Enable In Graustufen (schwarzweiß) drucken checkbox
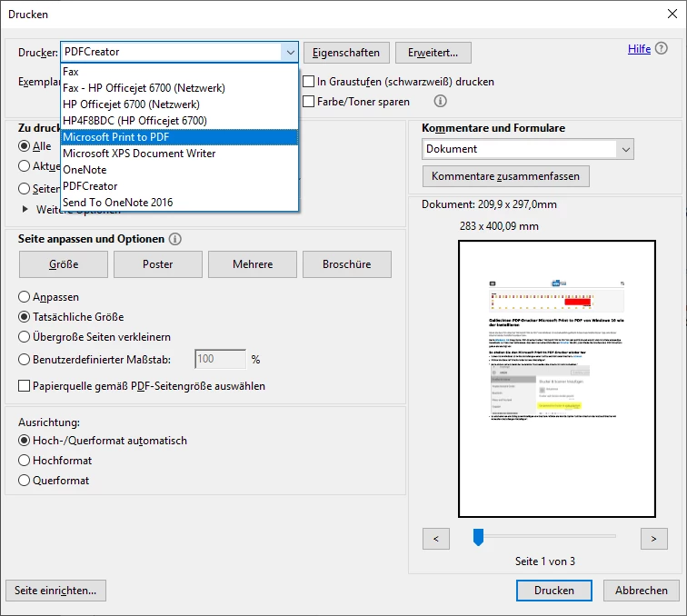687x616 pixels. click(x=308, y=82)
